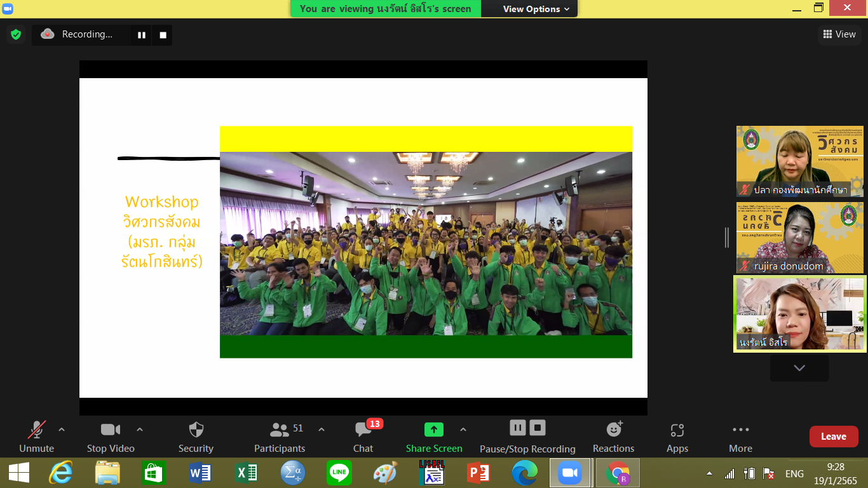
Task: Open the Chat panel
Action: tap(363, 437)
